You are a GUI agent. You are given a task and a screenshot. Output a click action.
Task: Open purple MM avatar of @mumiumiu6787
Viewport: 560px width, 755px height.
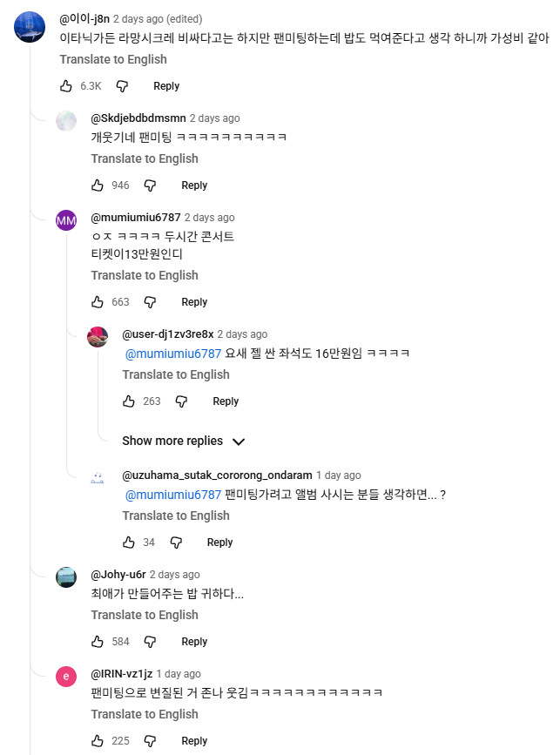[66, 220]
